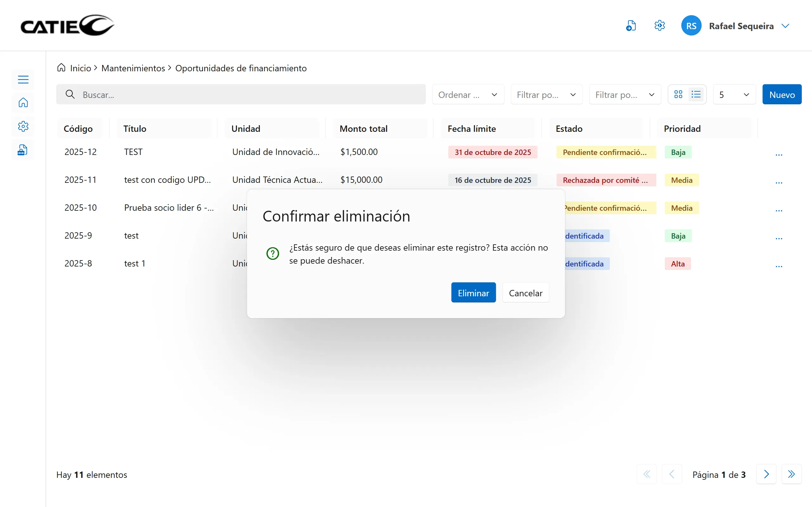Open row actions for 2025-12 TEST

point(779,155)
